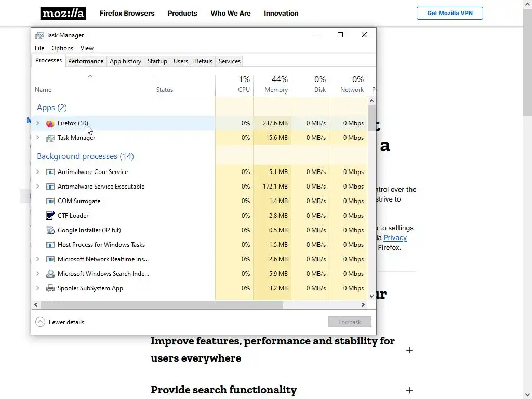Select the CTF Loader process name
Screen dimensions: 532x399
73,216
